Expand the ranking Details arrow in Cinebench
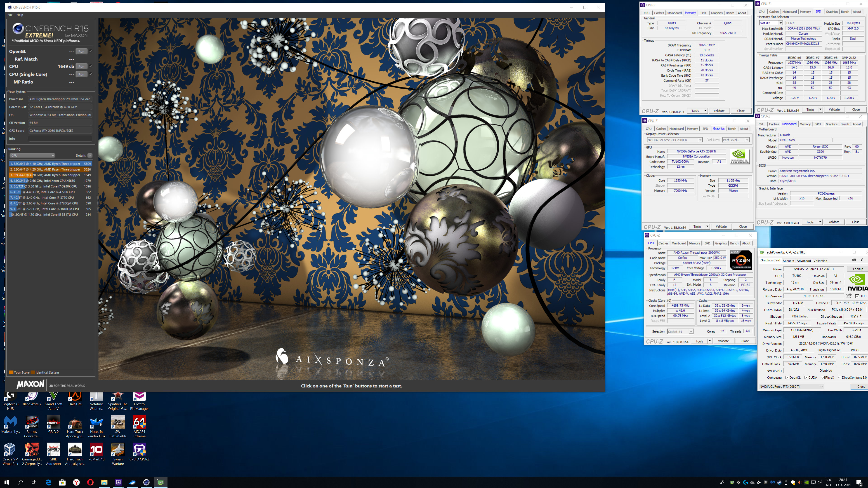Image resolution: width=868 pixels, height=488 pixels. click(x=90, y=156)
